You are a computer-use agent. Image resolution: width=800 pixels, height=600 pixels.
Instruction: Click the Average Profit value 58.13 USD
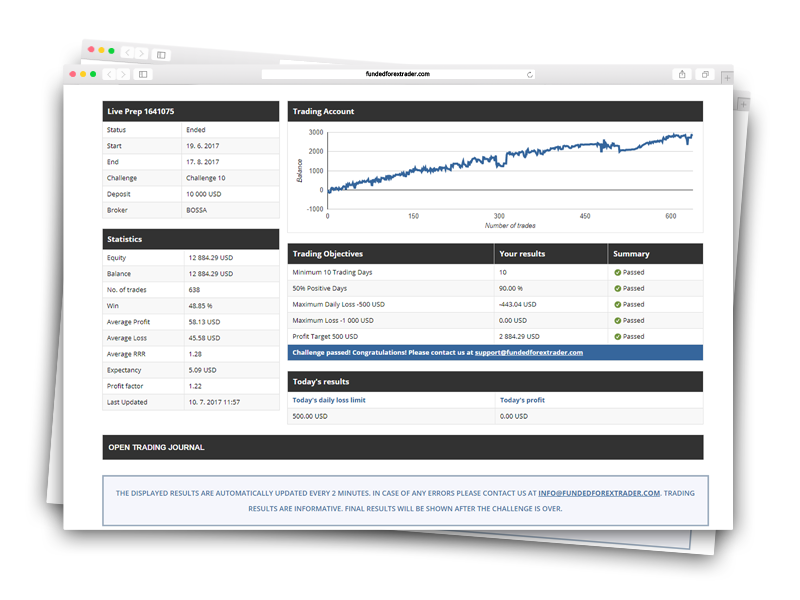tap(204, 322)
